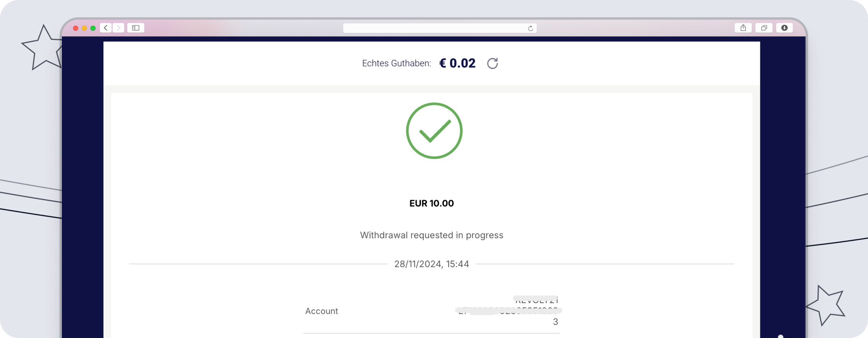Focus the browser address bar
Image resolution: width=868 pixels, height=338 pixels.
(x=435, y=28)
